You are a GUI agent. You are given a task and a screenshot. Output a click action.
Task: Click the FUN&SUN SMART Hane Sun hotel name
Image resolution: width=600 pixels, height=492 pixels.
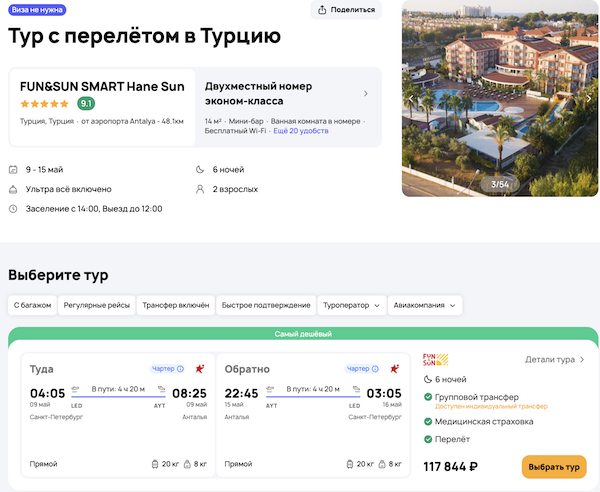pyautogui.click(x=101, y=86)
